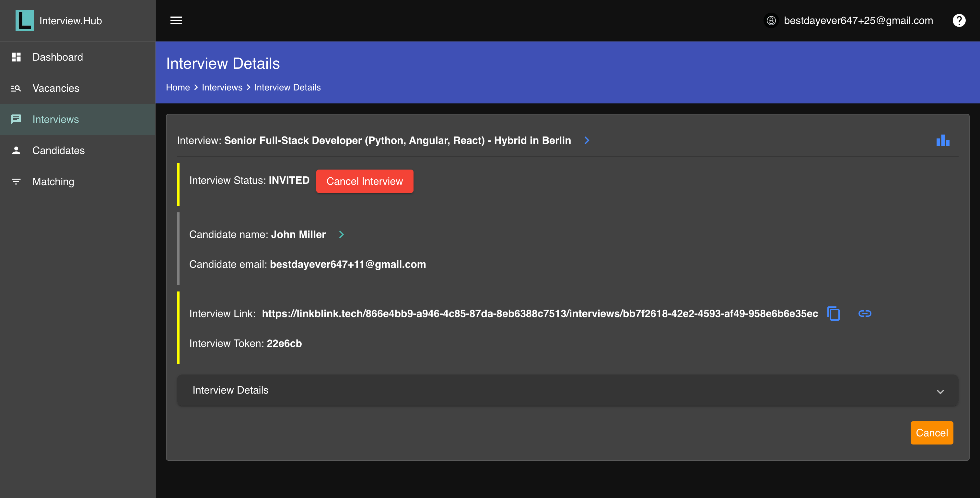The image size is (980, 498).
Task: Go to Interviews breadcrumb link
Action: point(222,88)
